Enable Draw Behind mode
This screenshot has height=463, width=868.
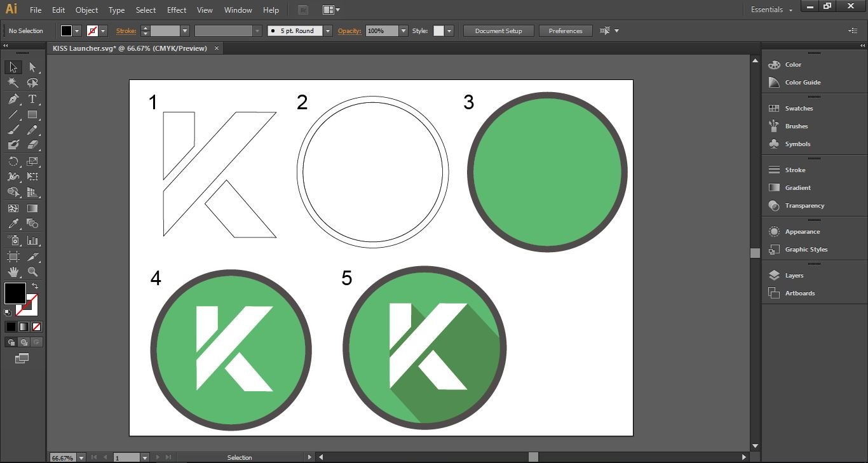point(24,342)
